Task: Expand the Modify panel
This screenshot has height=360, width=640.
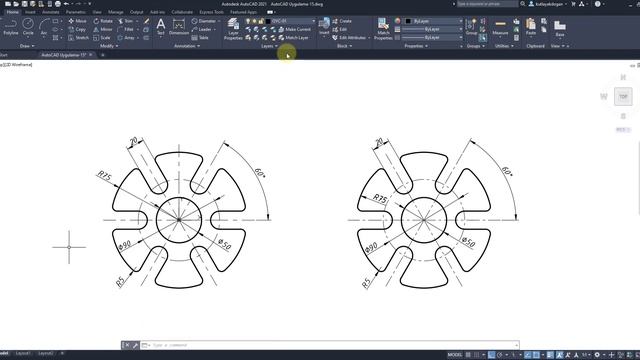Action: 109,46
